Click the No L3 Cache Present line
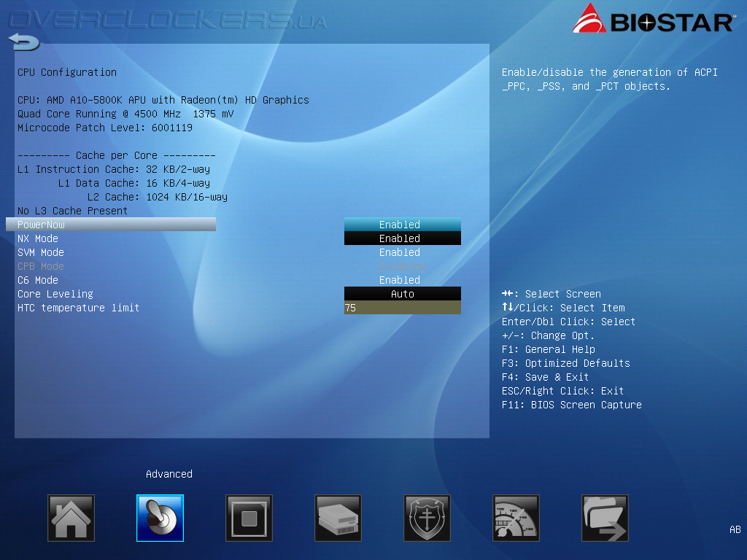Image resolution: width=747 pixels, height=560 pixels. pyautogui.click(x=72, y=211)
